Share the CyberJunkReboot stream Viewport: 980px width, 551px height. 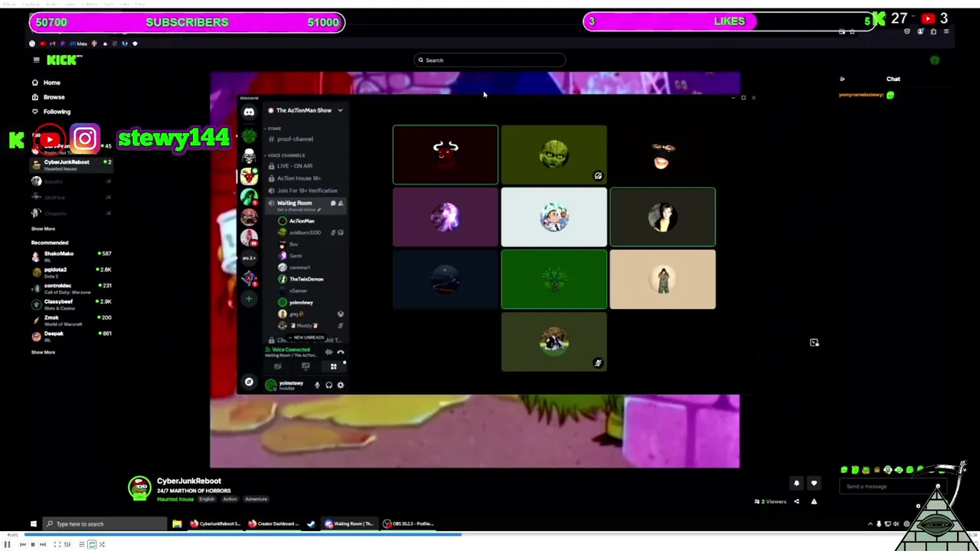[x=796, y=501]
